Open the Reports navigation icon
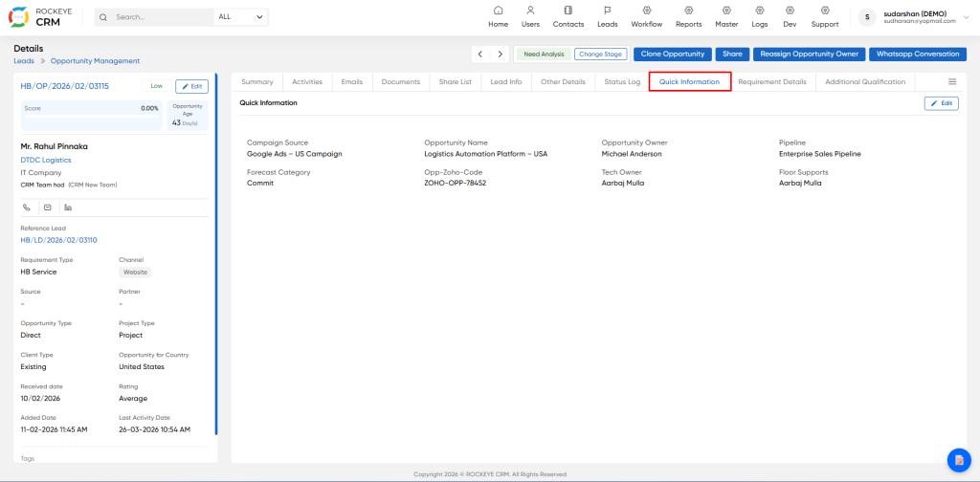980x482 pixels. pos(689,11)
